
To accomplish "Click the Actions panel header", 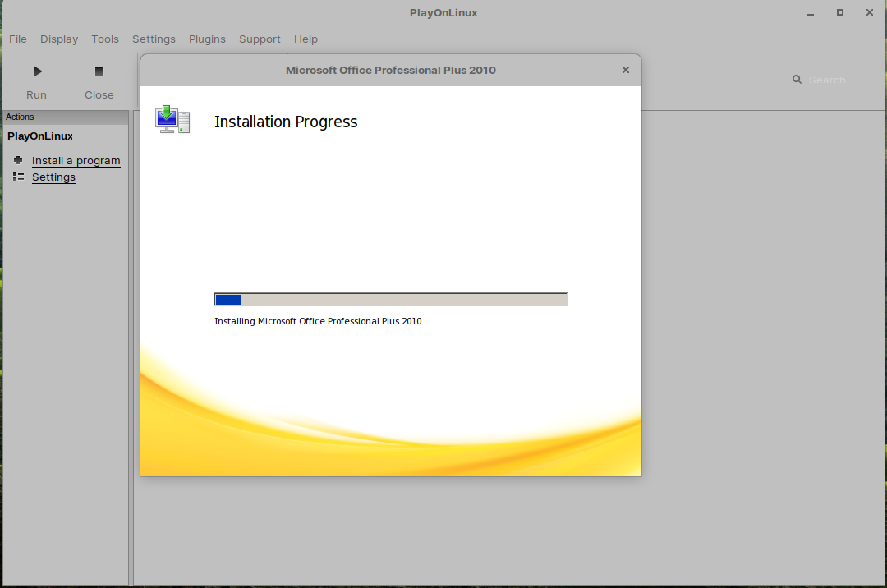I will pos(66,117).
